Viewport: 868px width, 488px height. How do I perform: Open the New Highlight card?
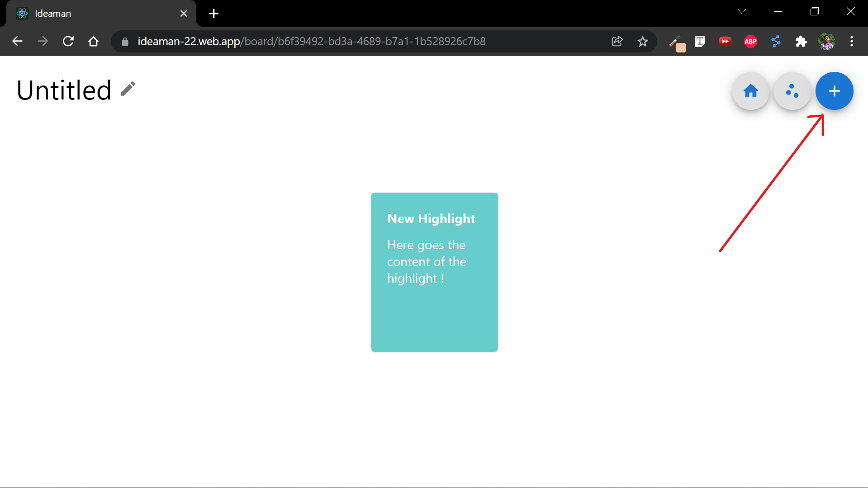click(x=434, y=271)
